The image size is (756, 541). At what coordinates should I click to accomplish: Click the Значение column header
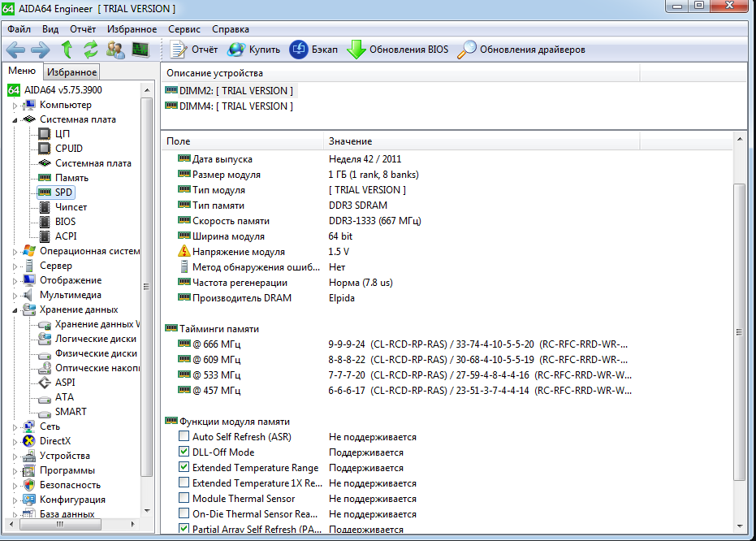coord(482,141)
